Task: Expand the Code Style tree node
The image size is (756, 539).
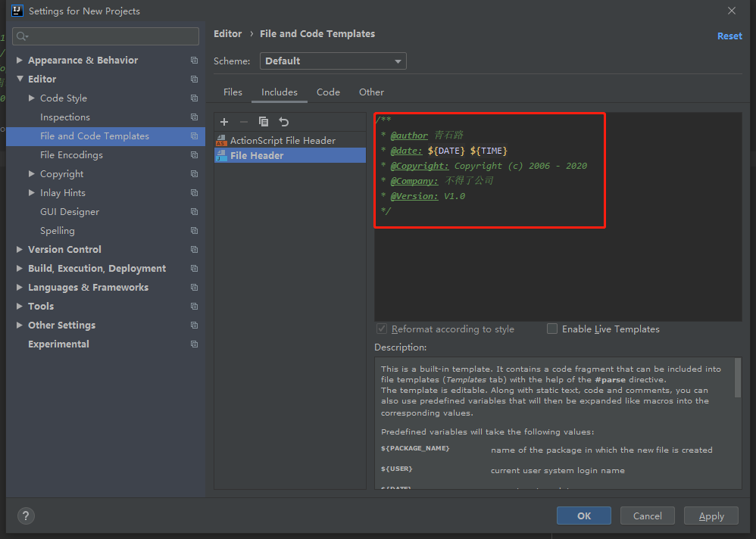Action: 32,98
